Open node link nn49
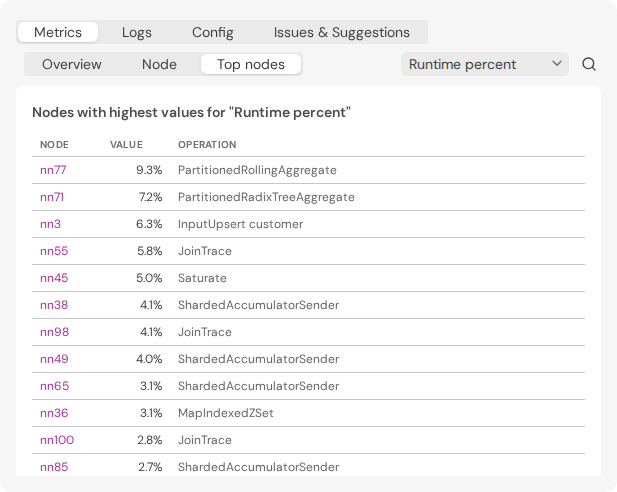617x492 pixels. coord(54,359)
